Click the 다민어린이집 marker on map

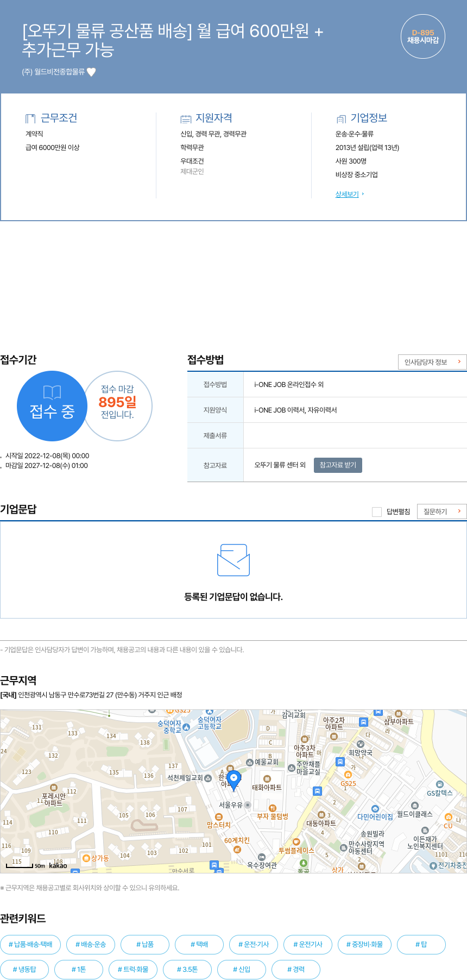point(375,809)
